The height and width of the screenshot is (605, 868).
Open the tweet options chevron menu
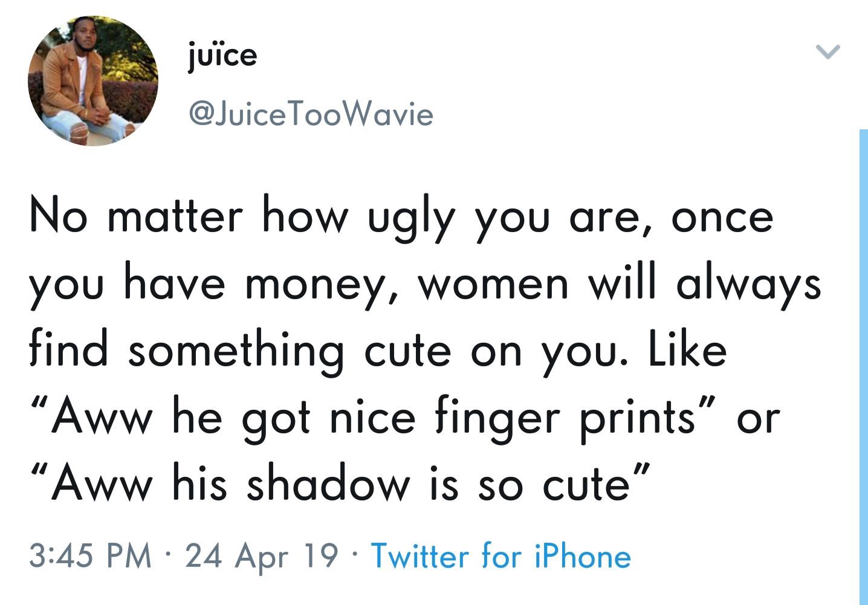tap(828, 53)
